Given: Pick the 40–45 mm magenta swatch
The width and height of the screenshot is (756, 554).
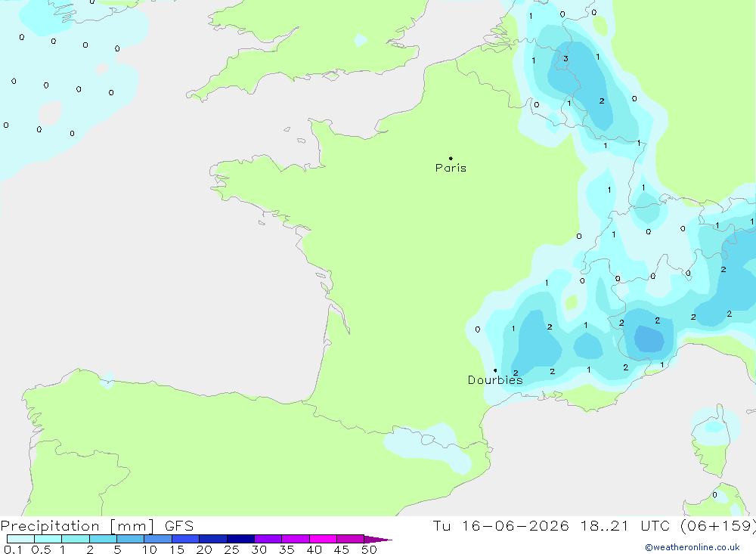Looking at the screenshot, I should click(323, 539).
